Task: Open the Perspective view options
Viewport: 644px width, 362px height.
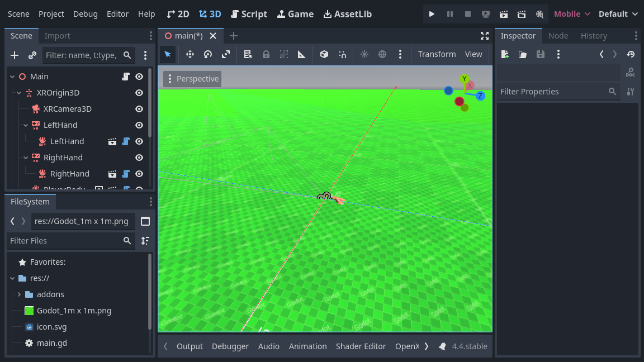Action: [192, 79]
